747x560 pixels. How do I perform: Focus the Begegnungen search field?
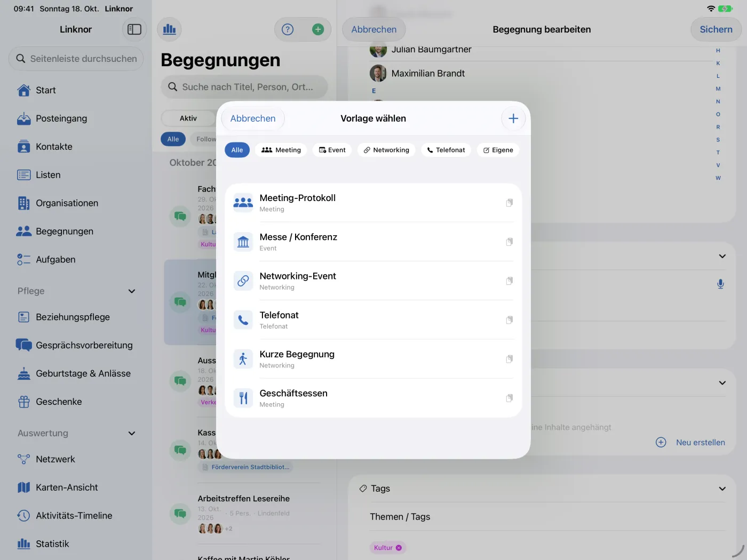[244, 87]
